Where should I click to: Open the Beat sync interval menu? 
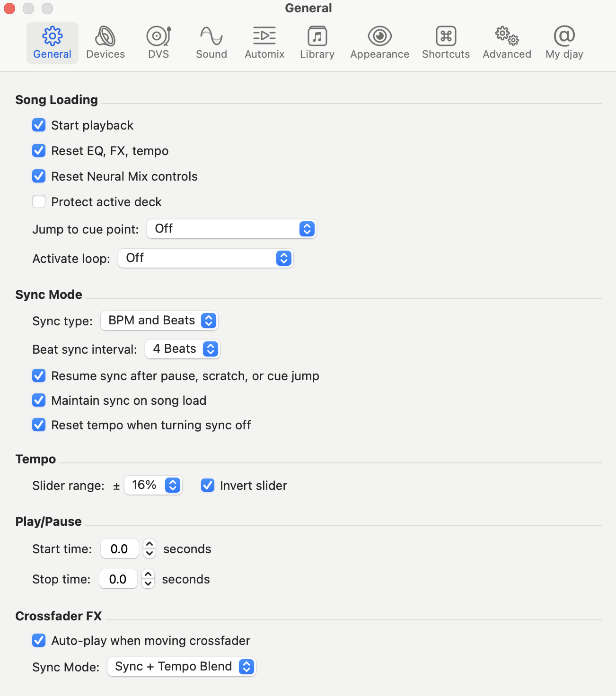182,349
